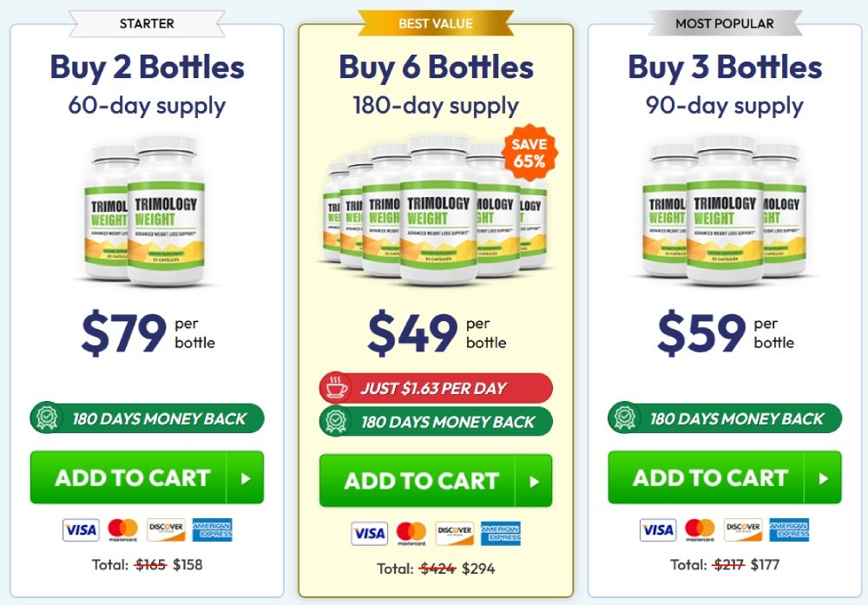
Task: Click Visa icon under 2 Bottles package
Action: (81, 529)
